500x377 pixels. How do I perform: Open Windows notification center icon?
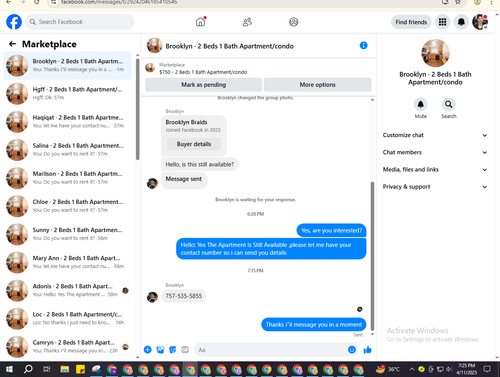(x=487, y=369)
